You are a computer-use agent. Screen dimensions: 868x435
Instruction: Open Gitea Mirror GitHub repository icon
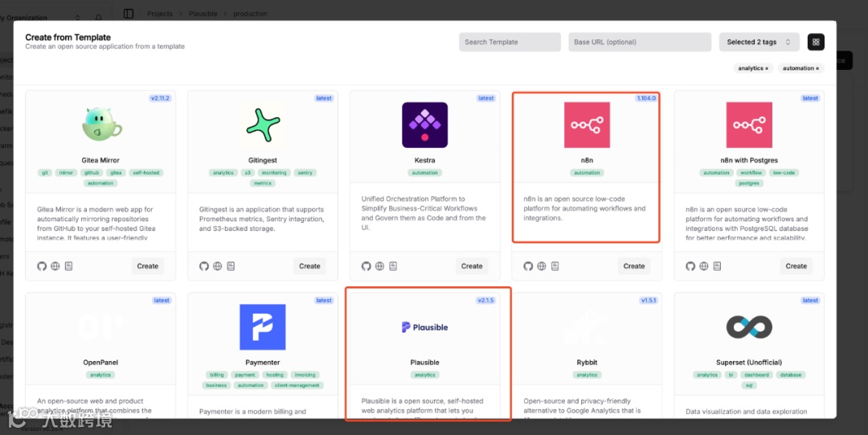point(42,266)
